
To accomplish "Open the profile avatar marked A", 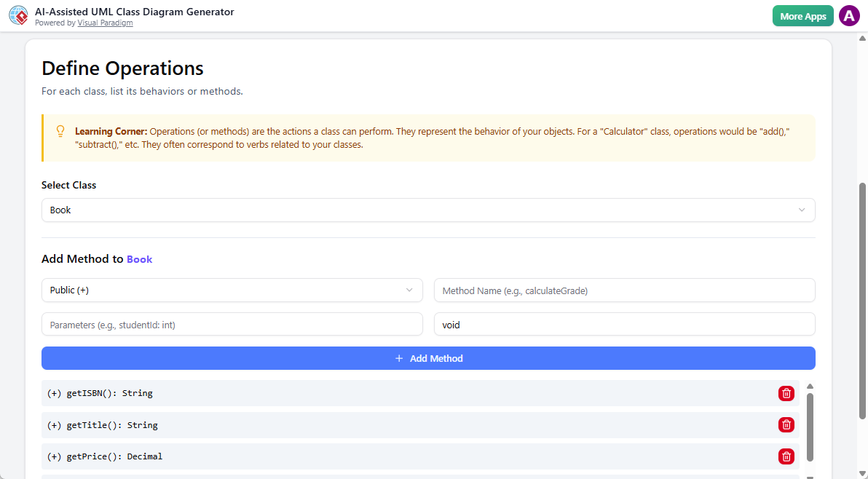I will point(849,15).
